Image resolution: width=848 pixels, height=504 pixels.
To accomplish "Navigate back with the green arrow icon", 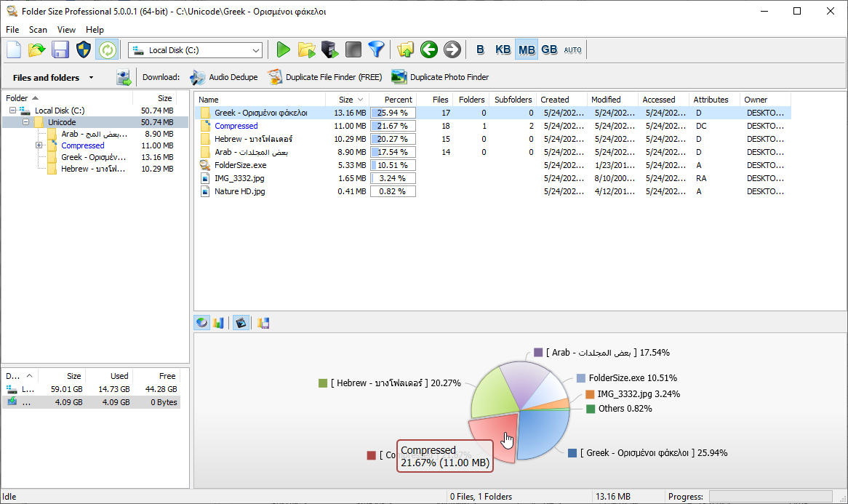I will [x=429, y=49].
